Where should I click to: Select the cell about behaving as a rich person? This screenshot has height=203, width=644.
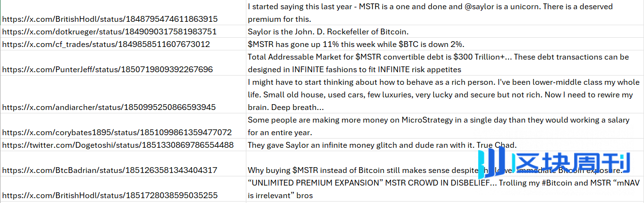[x=445, y=94]
